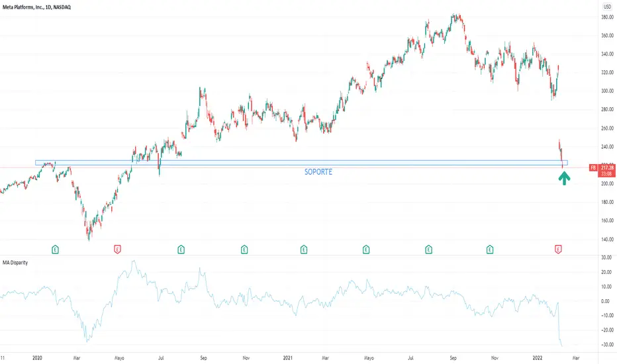Click the 140.00 price axis label
The width and height of the screenshot is (617, 364).
click(x=607, y=240)
